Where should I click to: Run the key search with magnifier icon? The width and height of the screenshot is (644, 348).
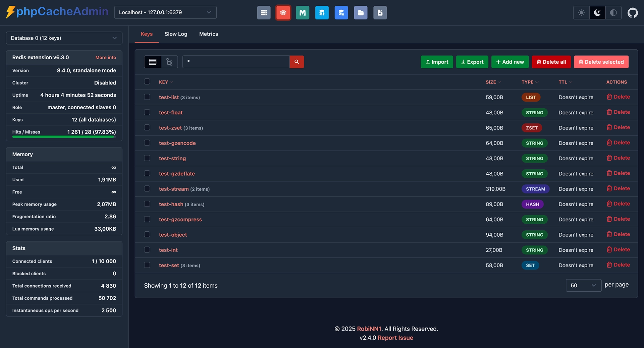[x=297, y=62]
